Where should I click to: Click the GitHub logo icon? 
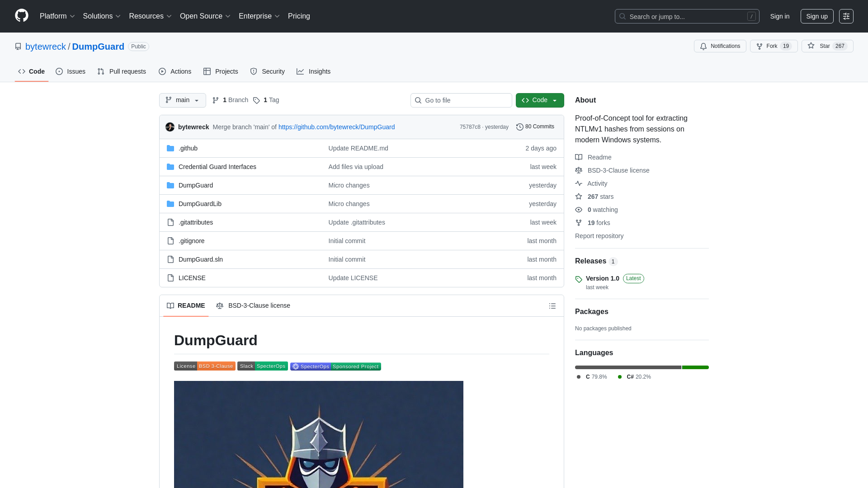(x=22, y=16)
